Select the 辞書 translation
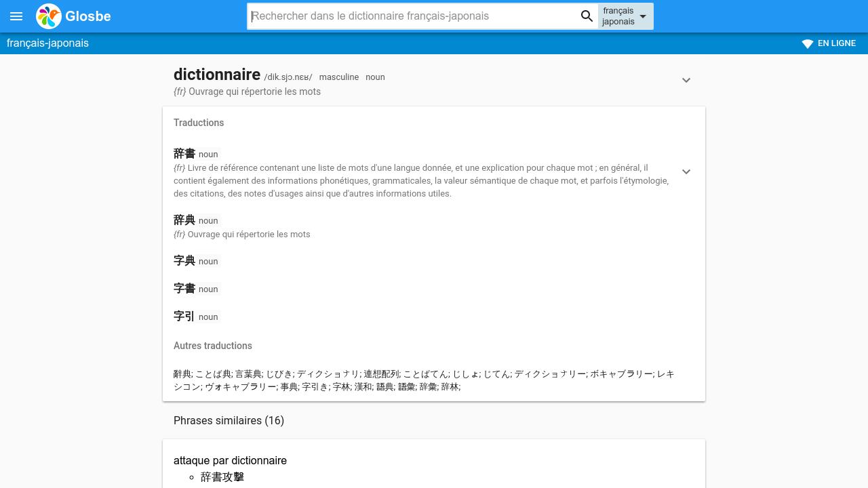Screen dimensions: 868x488 184,154
